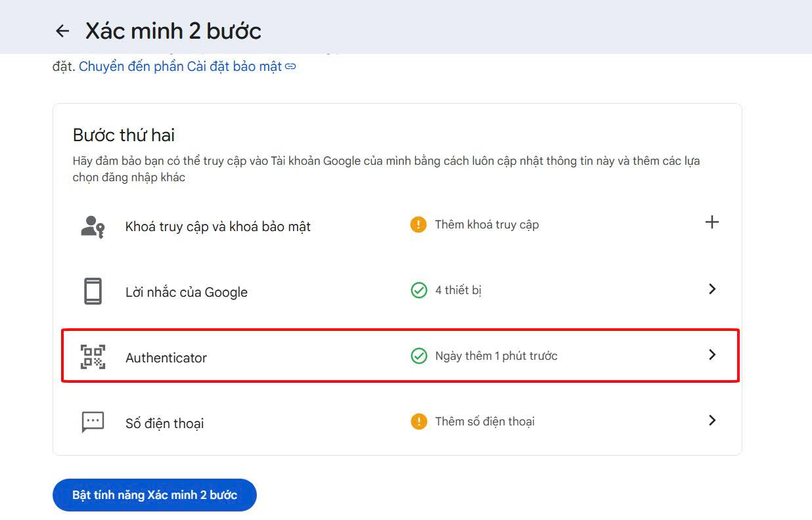Expand the Số điện thoại row chevron

711,421
